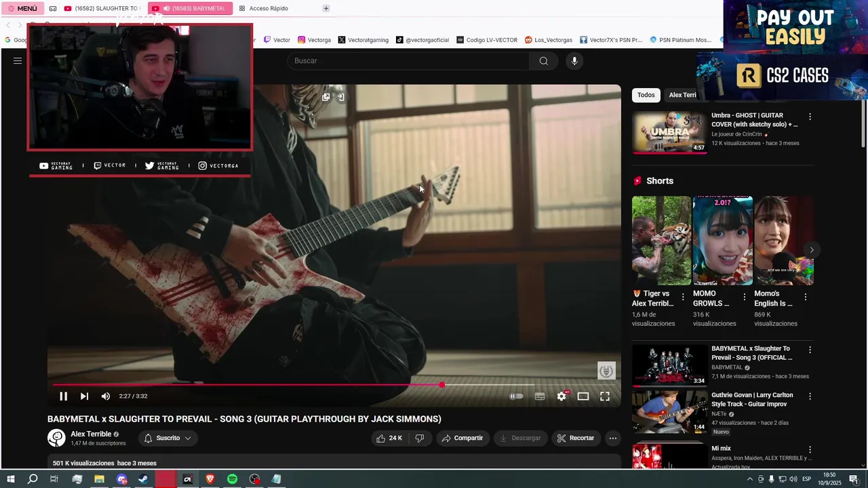Image resolution: width=868 pixels, height=488 pixels.
Task: Open the taskbar clock 18:50 calendar
Action: click(x=829, y=479)
